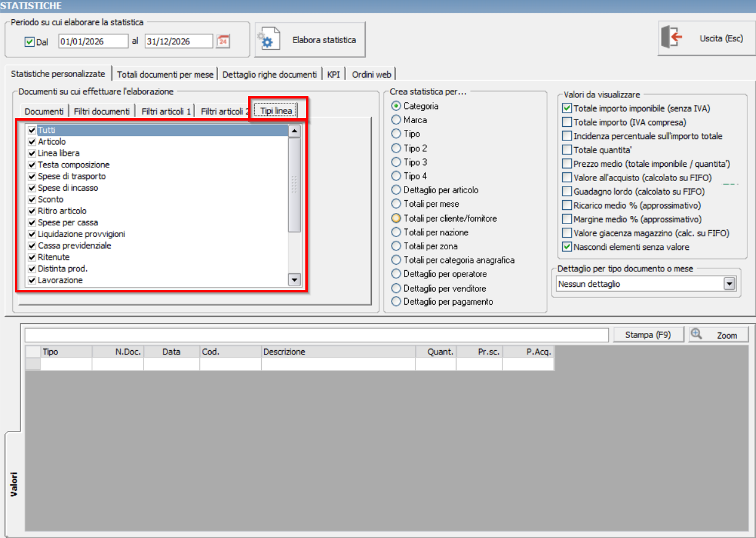Toggle the Lavorazione checkbox
756x538 pixels.
tap(32, 280)
